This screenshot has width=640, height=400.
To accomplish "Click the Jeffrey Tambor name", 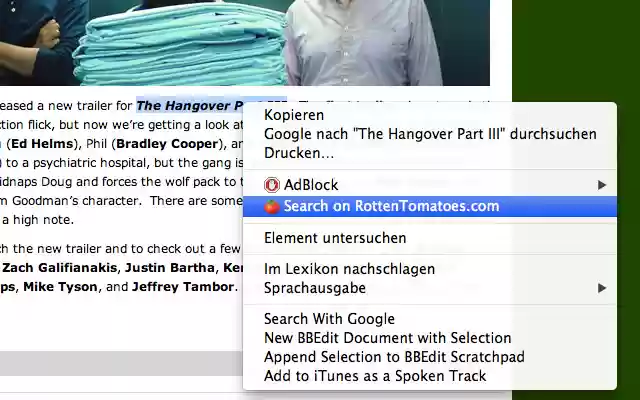I will click(183, 287).
